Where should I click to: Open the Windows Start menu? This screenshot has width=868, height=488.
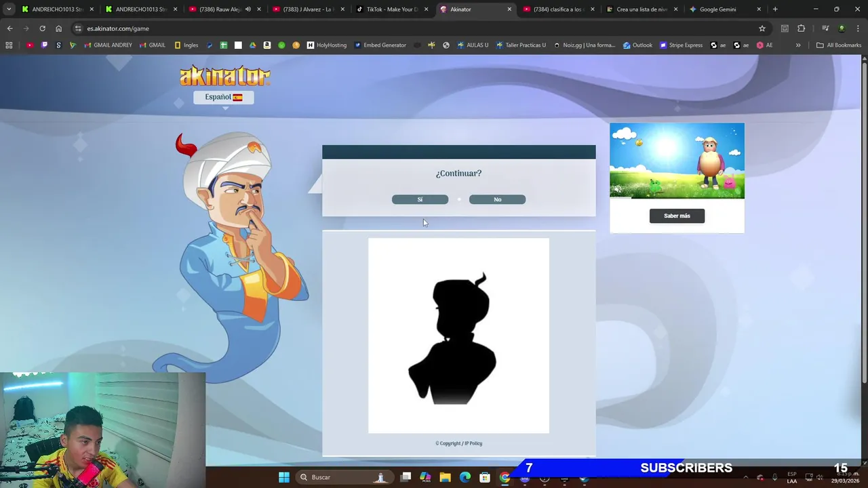click(x=284, y=477)
